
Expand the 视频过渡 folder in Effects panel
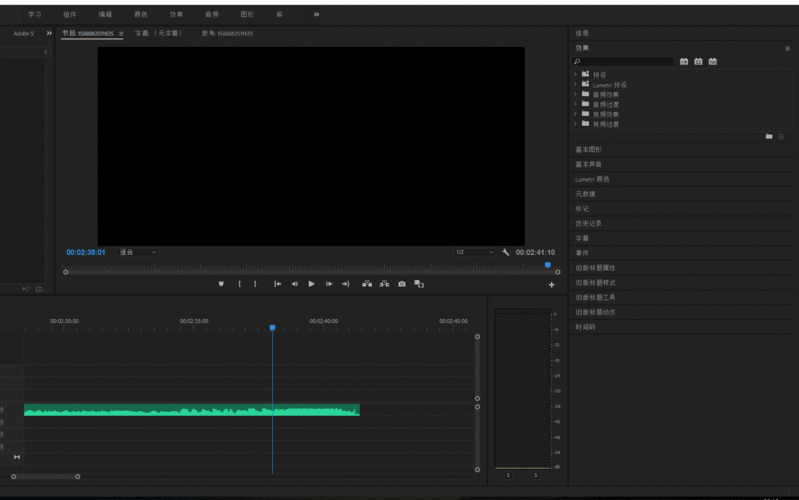tap(576, 124)
